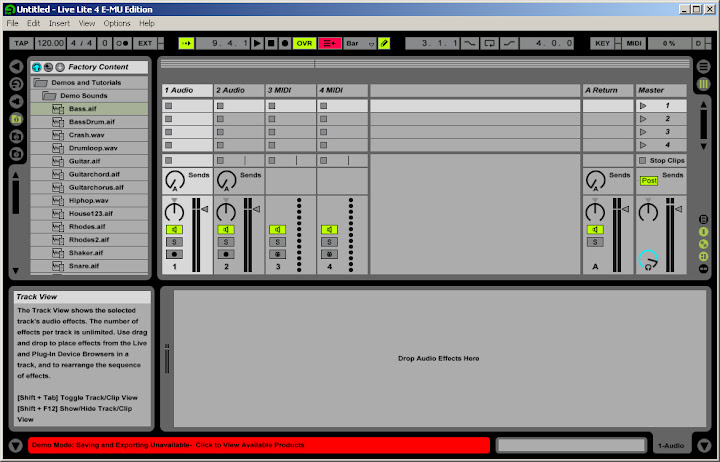Arm MIDI track 3 for recording
720x462 pixels.
[x=277, y=254]
